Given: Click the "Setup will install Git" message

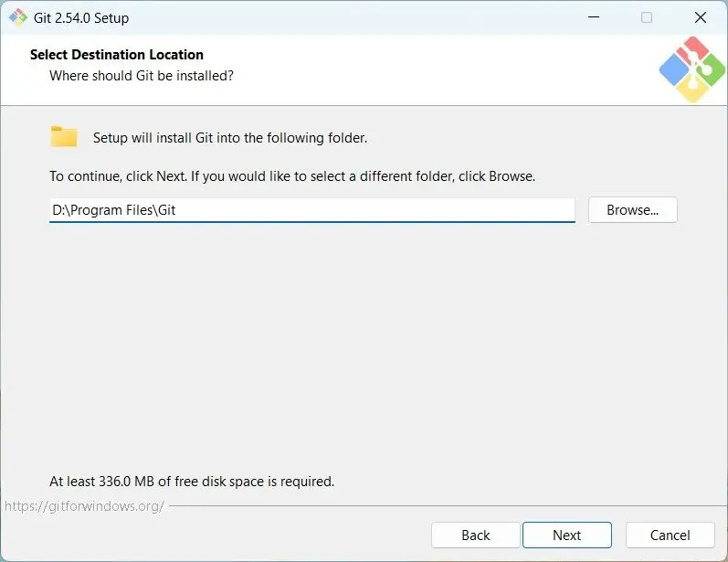Looking at the screenshot, I should click(x=230, y=138).
